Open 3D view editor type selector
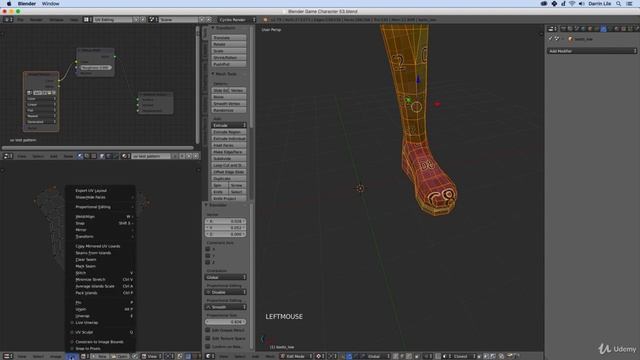This screenshot has height=360, width=640. (x=210, y=356)
